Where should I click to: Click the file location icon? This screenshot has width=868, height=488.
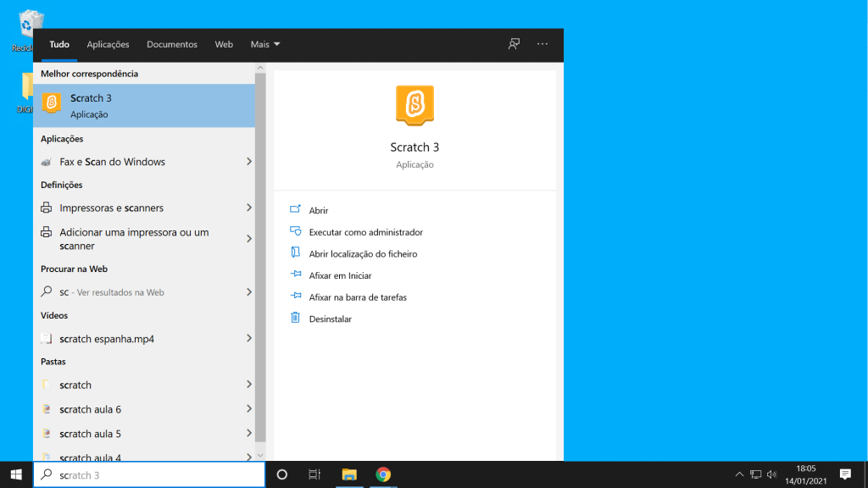[x=295, y=252]
